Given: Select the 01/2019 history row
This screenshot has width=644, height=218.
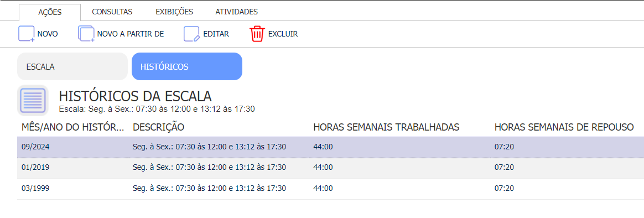Looking at the screenshot, I should [x=331, y=168].
